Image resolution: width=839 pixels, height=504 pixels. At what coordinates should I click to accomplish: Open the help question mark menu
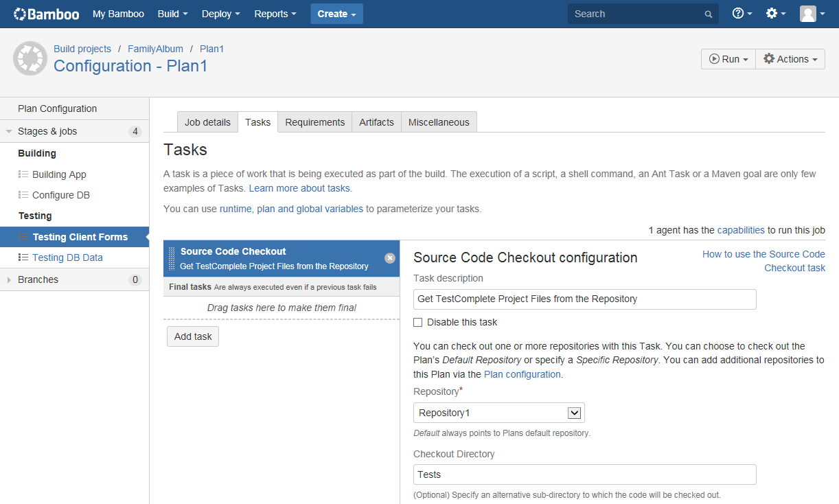coord(739,14)
